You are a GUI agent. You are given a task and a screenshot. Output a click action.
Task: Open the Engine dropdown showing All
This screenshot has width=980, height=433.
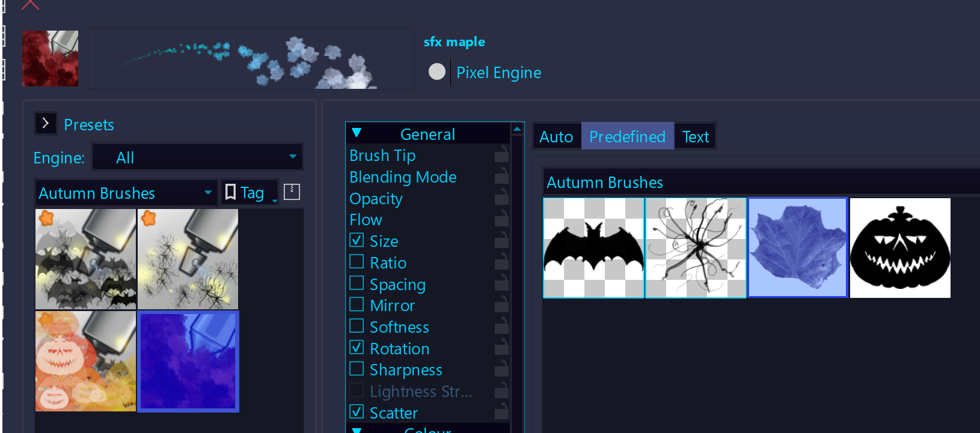point(198,157)
